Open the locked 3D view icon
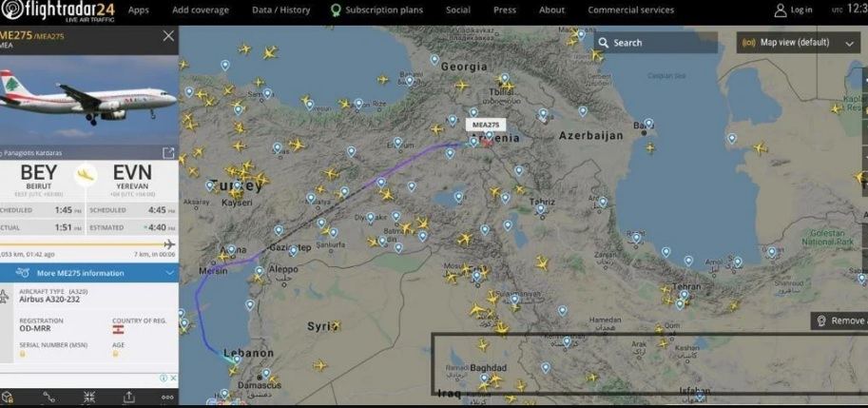The width and height of the screenshot is (868, 408). click(8, 397)
